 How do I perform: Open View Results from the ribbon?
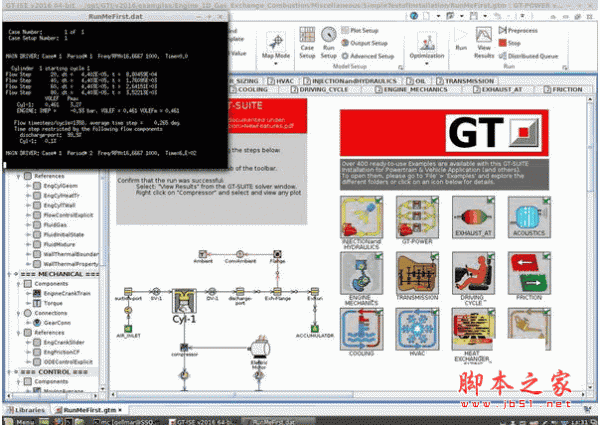pos(484,42)
